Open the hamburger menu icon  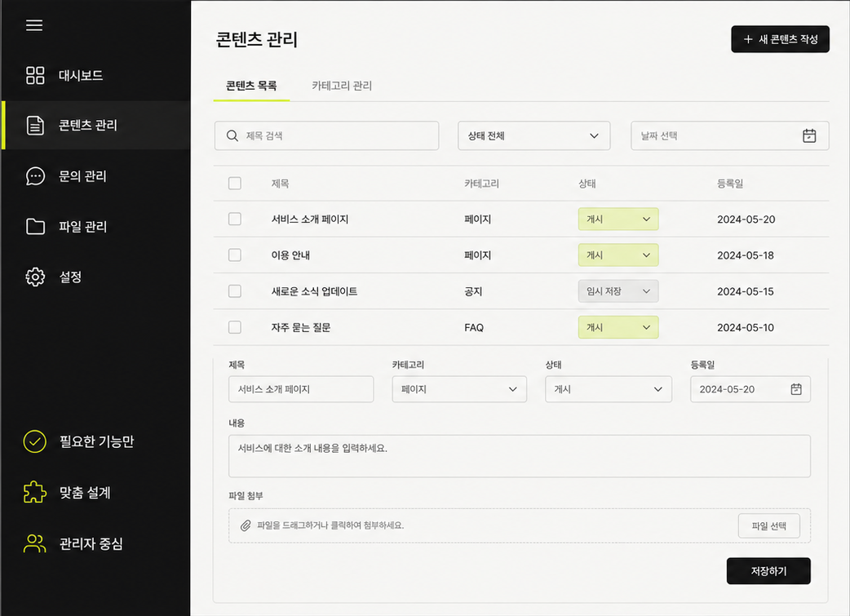click(x=34, y=25)
